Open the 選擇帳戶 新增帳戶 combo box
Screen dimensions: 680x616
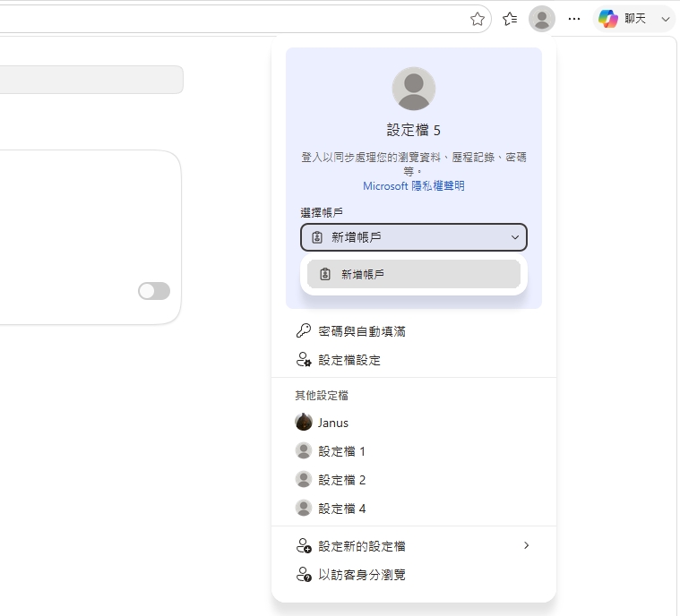413,237
